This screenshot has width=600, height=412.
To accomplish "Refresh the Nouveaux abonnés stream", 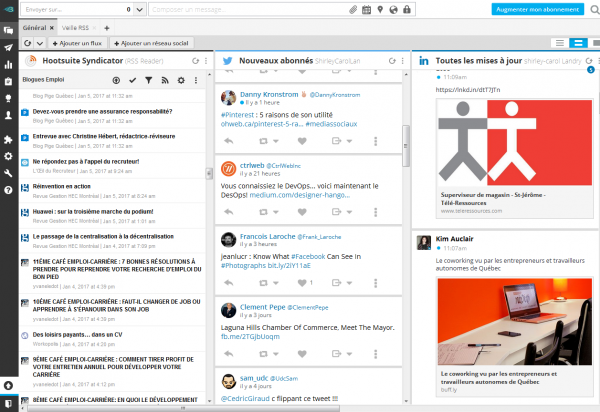I will [x=392, y=61].
